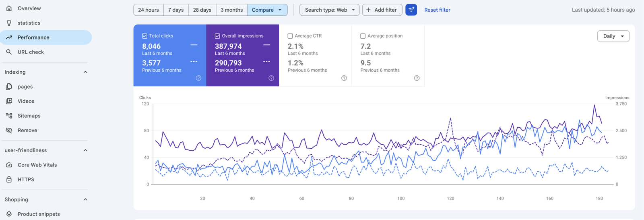The width and height of the screenshot is (644, 220).
Task: Click the Performance trend arrow icon
Action: pyautogui.click(x=9, y=37)
